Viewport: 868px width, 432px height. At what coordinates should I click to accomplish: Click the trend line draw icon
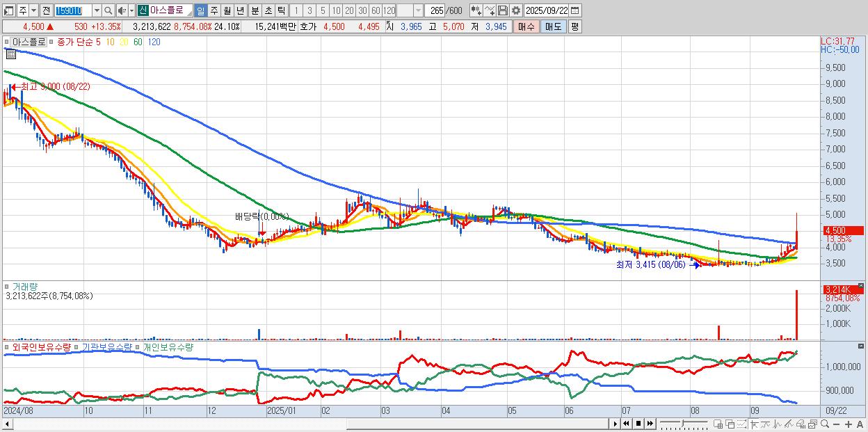click(766, 424)
